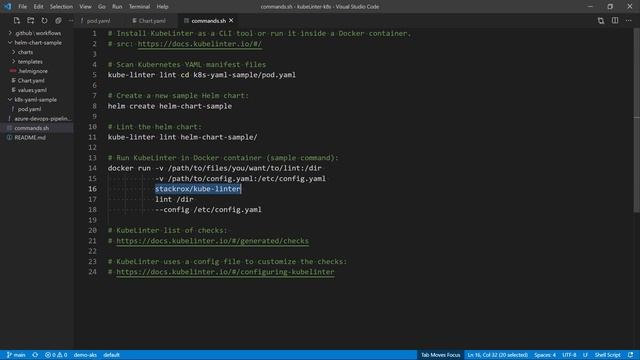640x360 pixels.
Task: Open the File menu
Action: pyautogui.click(x=22, y=7)
